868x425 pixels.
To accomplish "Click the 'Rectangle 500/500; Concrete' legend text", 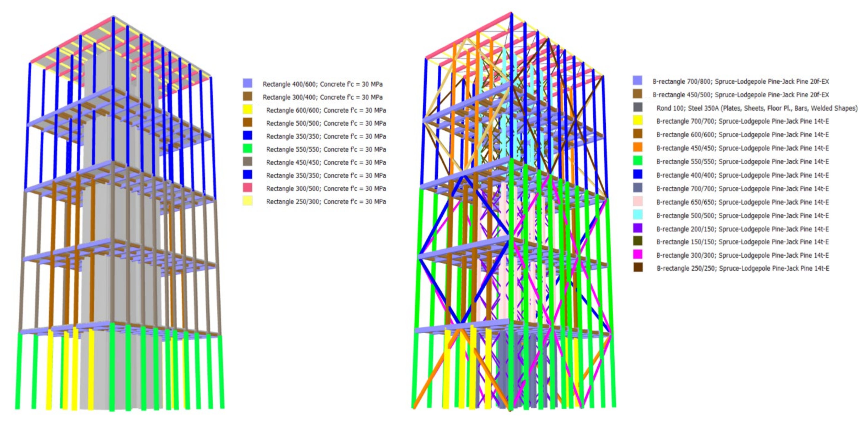I will 326,123.
